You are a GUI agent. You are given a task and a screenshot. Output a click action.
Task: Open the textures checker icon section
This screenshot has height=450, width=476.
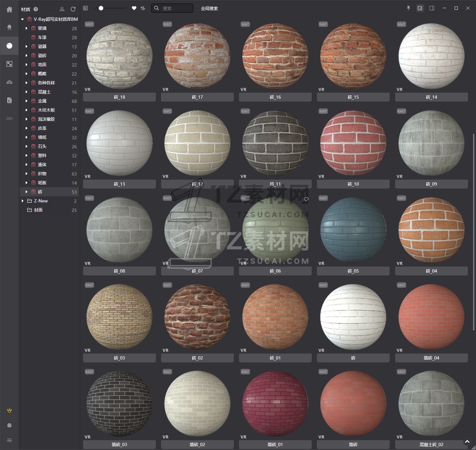point(9,64)
